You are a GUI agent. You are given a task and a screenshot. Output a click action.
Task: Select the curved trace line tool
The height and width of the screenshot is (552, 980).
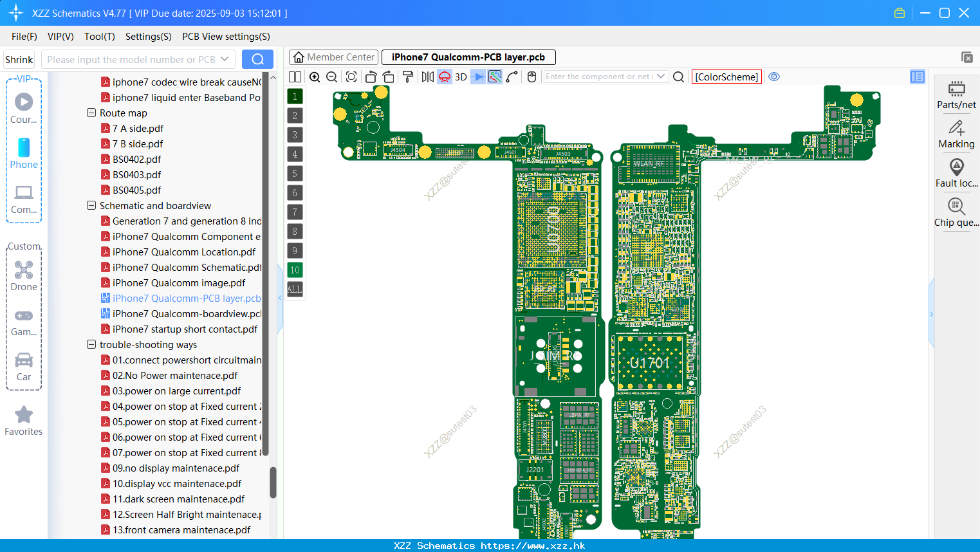(512, 77)
